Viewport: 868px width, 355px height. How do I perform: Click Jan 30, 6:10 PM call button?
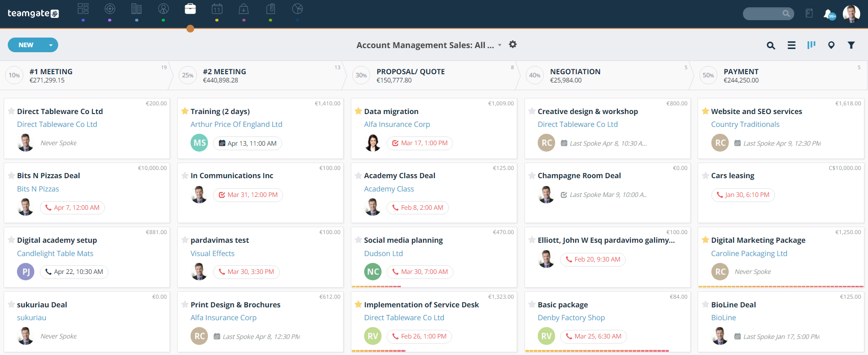click(x=742, y=195)
